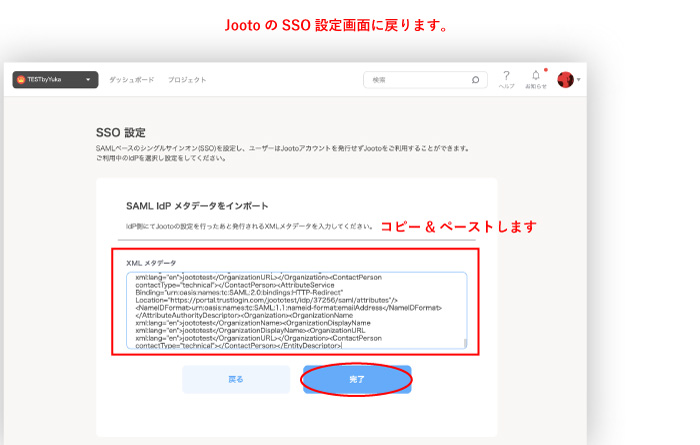Go to the ダッシュボード menu
The image size is (700, 445).
coord(132,80)
